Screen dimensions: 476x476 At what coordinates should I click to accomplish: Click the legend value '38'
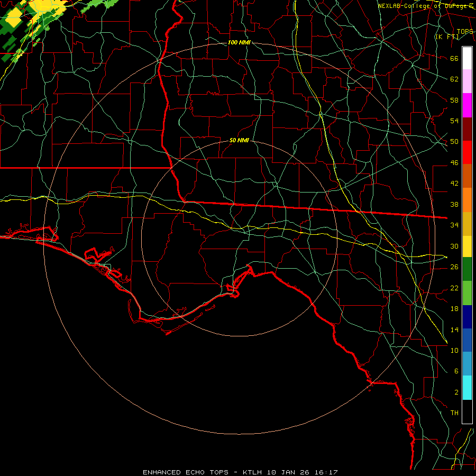coord(454,204)
